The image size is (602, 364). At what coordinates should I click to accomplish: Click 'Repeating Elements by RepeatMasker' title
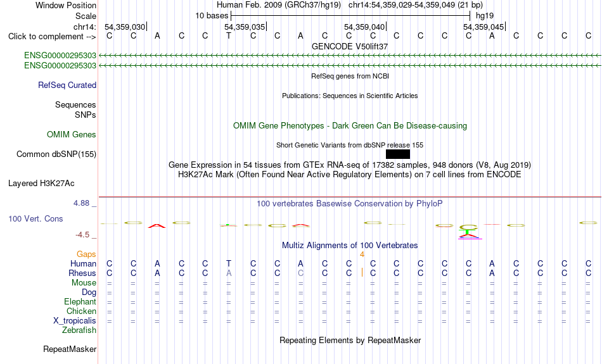point(350,341)
